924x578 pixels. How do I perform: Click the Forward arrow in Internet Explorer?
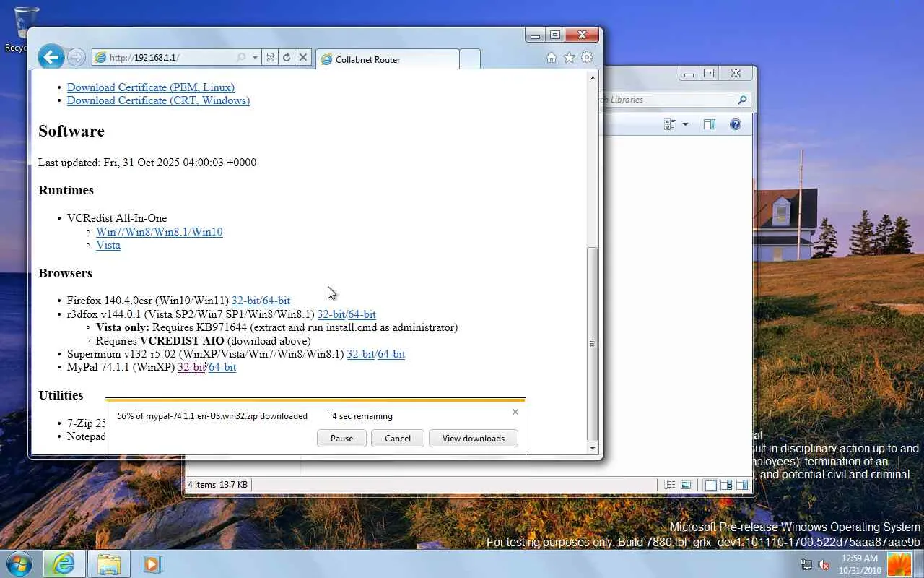77,58
